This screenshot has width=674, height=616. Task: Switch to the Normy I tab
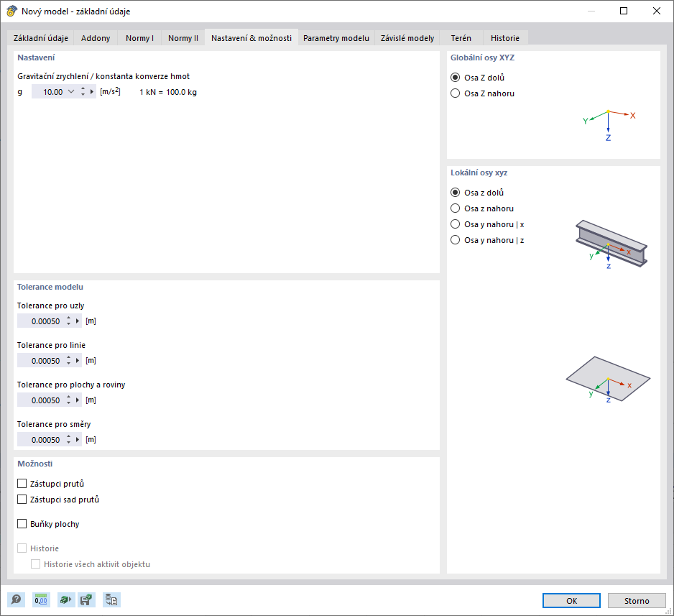[139, 38]
